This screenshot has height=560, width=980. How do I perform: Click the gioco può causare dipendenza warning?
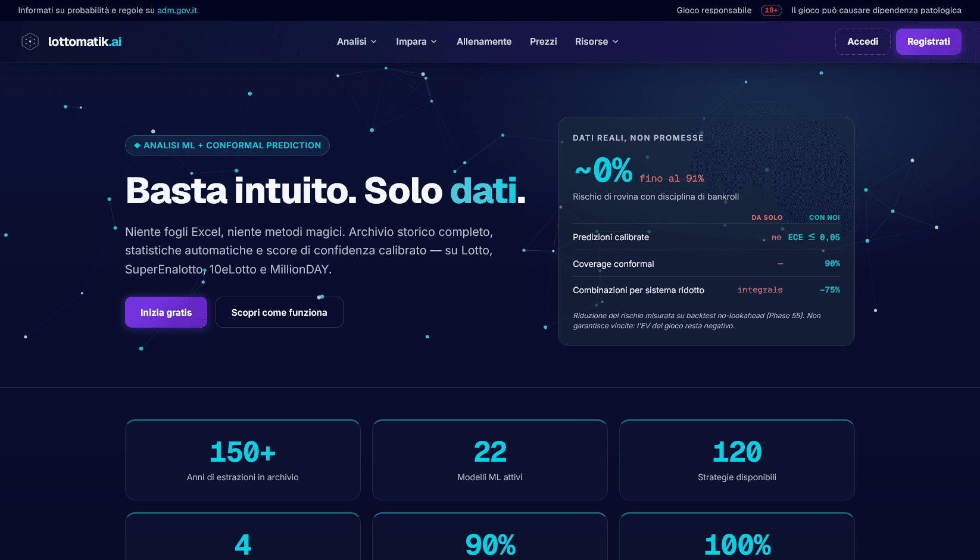tap(876, 10)
